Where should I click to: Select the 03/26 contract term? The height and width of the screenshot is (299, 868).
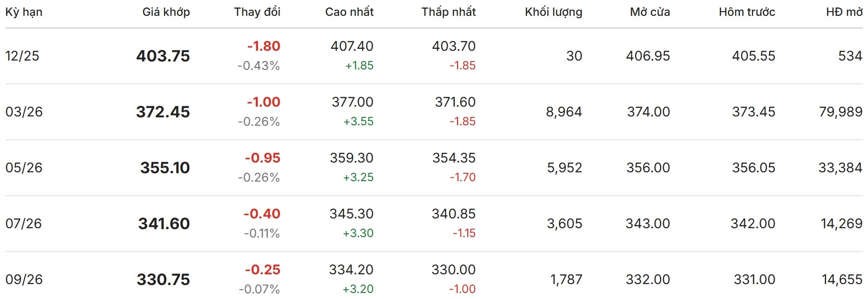point(24,112)
